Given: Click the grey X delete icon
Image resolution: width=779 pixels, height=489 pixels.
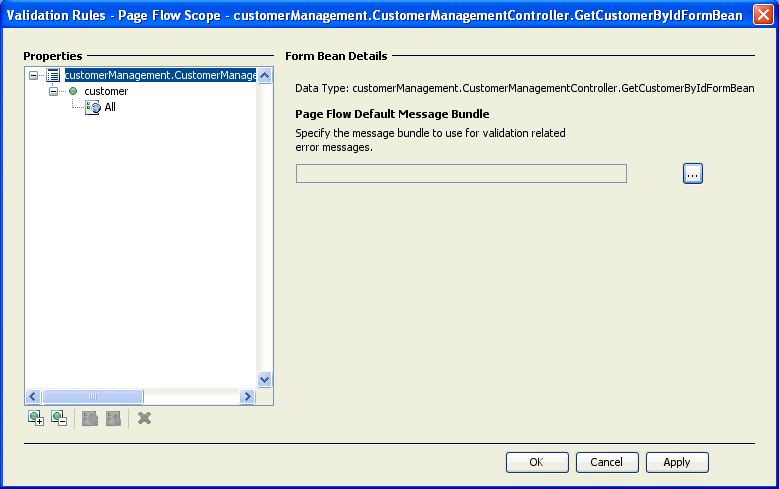Looking at the screenshot, I should point(144,418).
